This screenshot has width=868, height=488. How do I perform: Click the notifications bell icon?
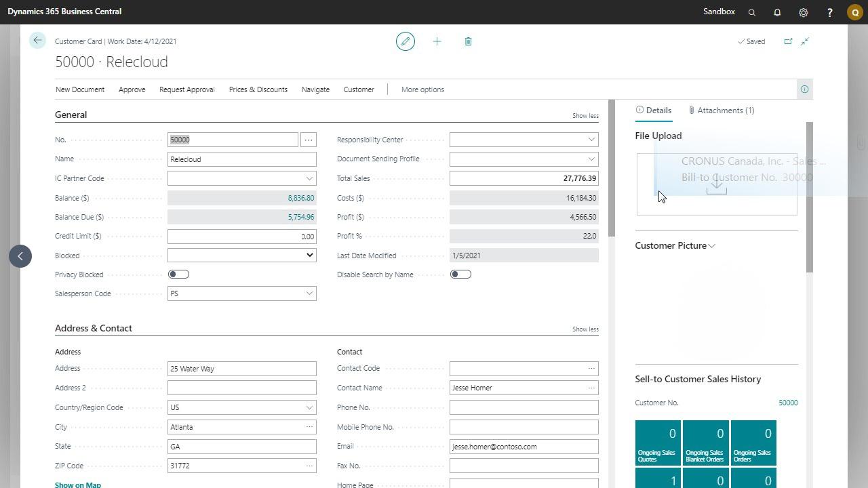[x=777, y=12]
